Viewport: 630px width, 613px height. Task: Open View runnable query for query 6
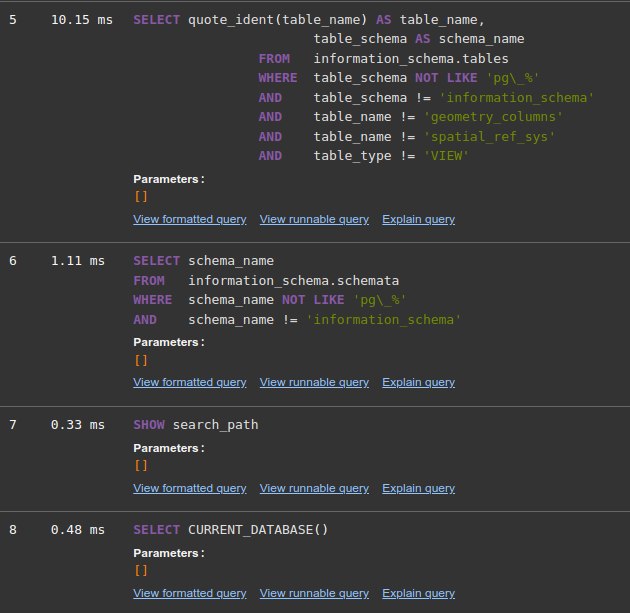click(x=314, y=382)
